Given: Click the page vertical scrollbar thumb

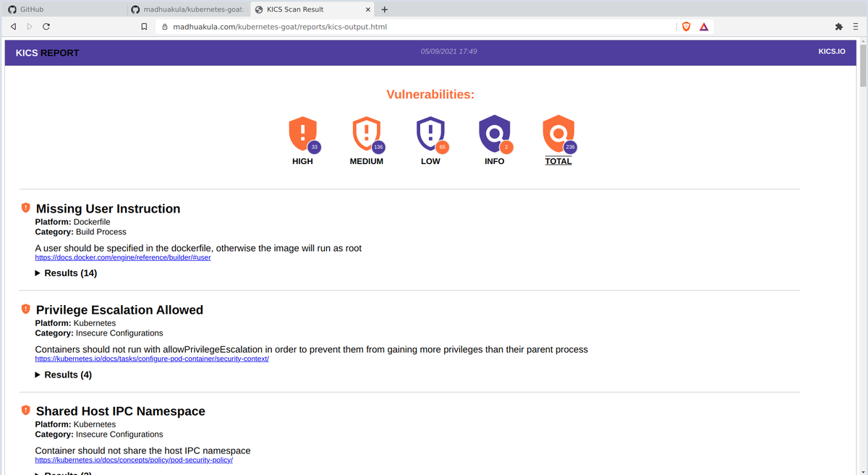Looking at the screenshot, I should pos(863,67).
